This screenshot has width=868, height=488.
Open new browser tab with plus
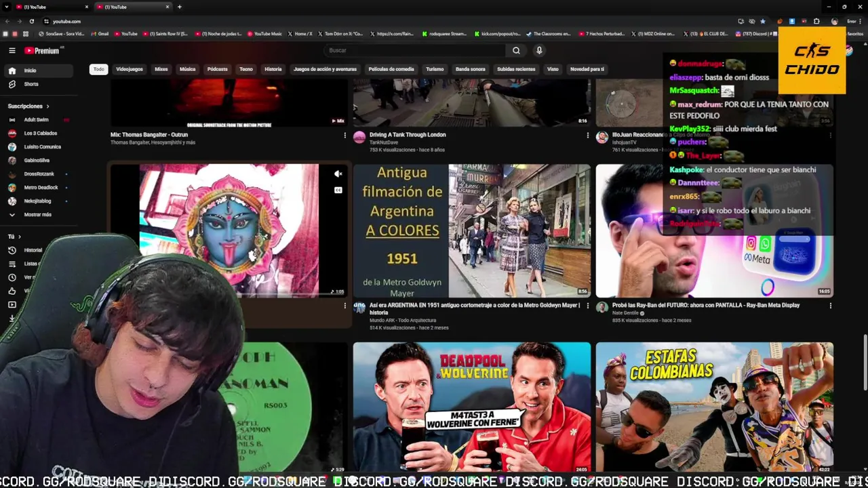[179, 7]
